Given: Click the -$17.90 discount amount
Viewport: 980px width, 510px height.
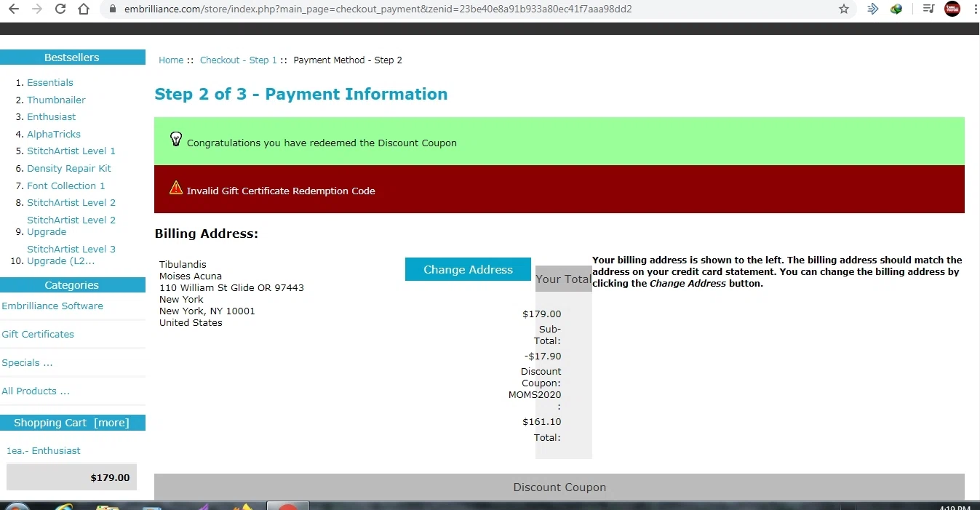Looking at the screenshot, I should [x=543, y=356].
